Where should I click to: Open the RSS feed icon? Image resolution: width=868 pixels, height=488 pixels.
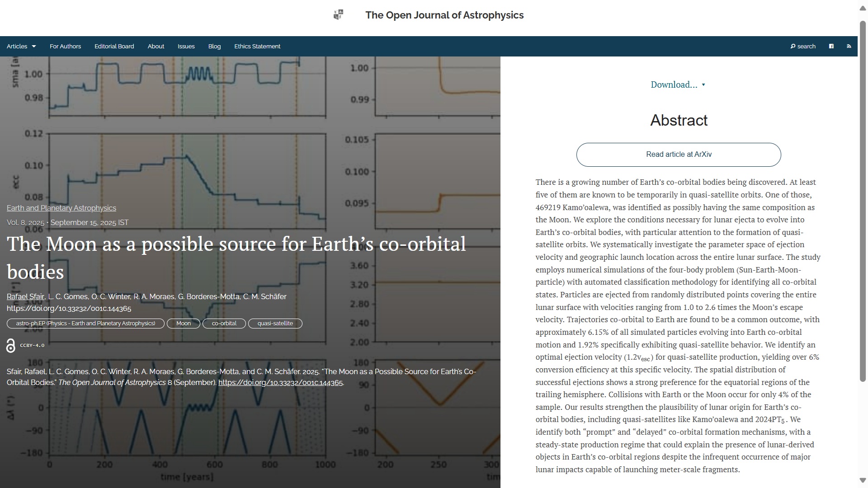849,46
